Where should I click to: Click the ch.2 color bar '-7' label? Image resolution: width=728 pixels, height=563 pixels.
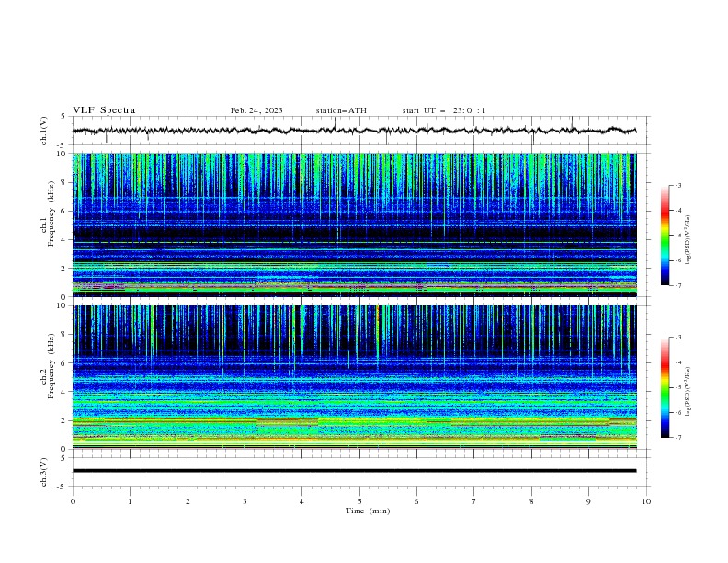point(677,437)
